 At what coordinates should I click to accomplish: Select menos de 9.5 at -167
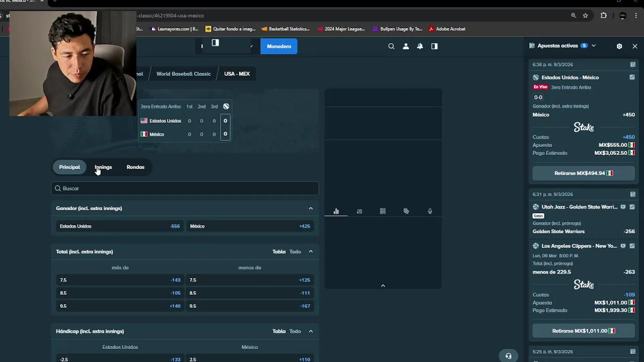pyautogui.click(x=250, y=306)
